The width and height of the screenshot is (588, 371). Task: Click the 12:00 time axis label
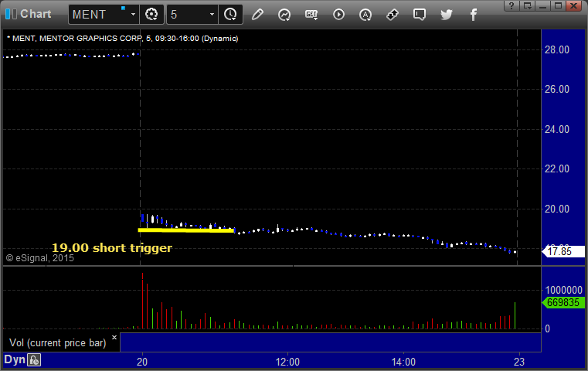point(287,362)
